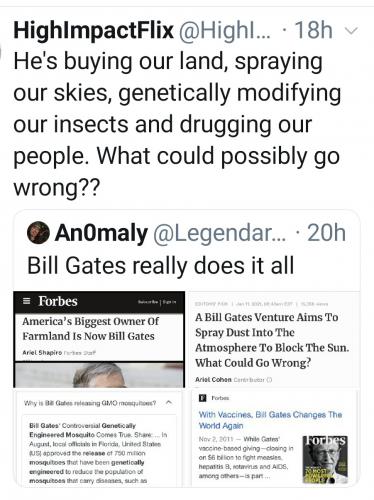374x500 pixels.
Task: Open the An0maly display name
Action: coord(101,233)
